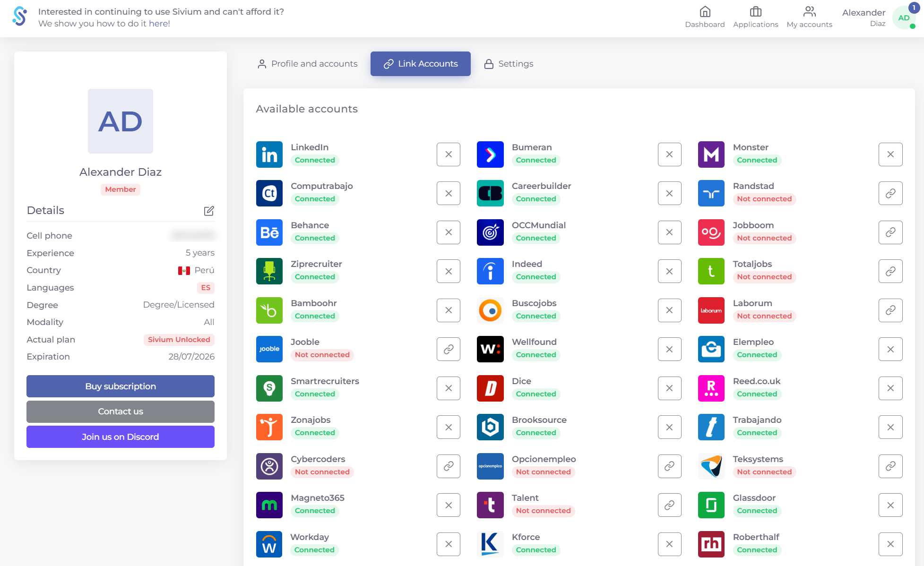The image size is (924, 566).
Task: Link the Jobboom account
Action: [x=890, y=232]
